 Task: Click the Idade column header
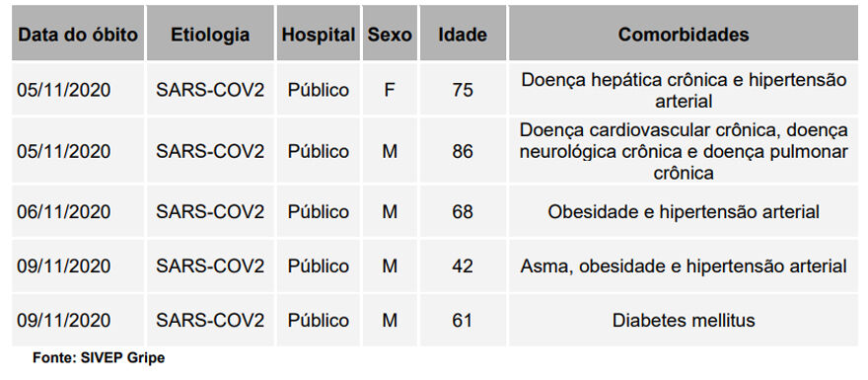(463, 34)
